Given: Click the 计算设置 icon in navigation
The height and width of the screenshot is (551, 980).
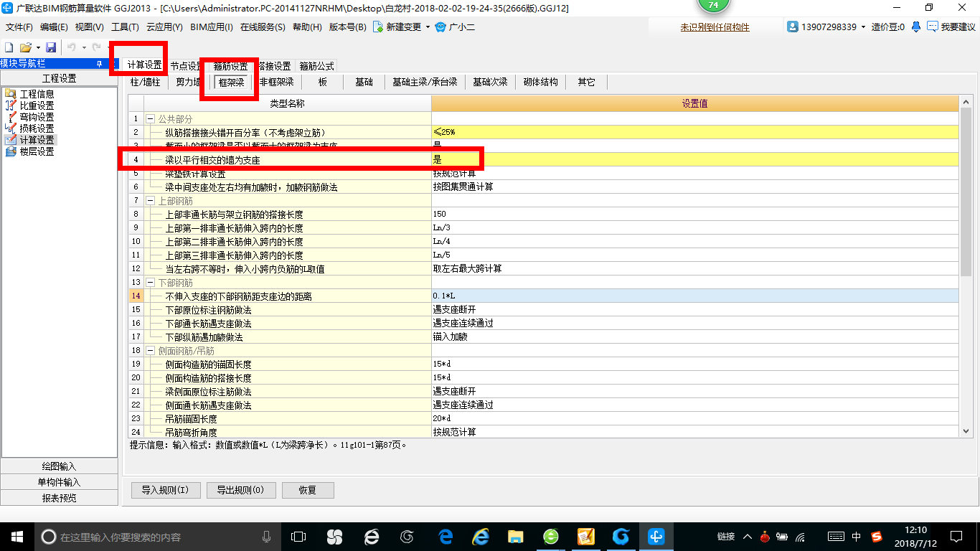Looking at the screenshot, I should [11, 140].
